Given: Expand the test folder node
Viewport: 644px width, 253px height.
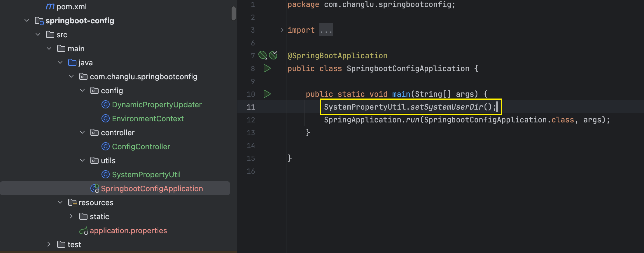Looking at the screenshot, I should 49,244.
